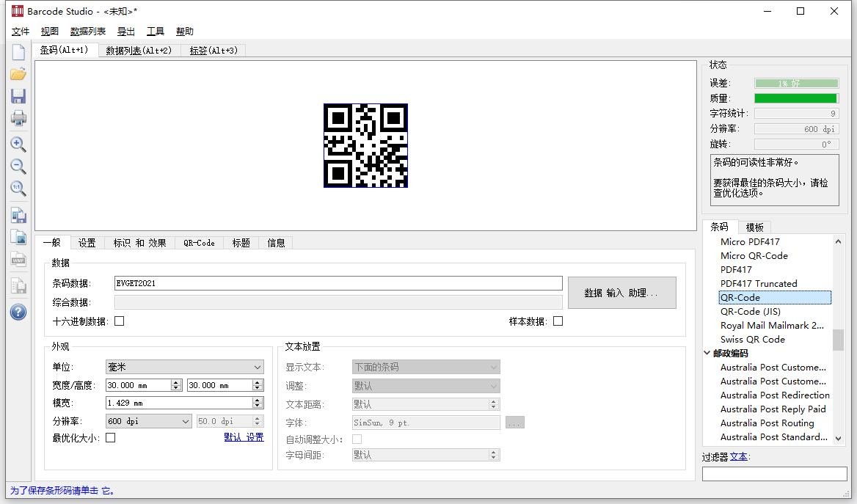Open an existing barcode file
This screenshot has height=504, width=857.
point(18,74)
